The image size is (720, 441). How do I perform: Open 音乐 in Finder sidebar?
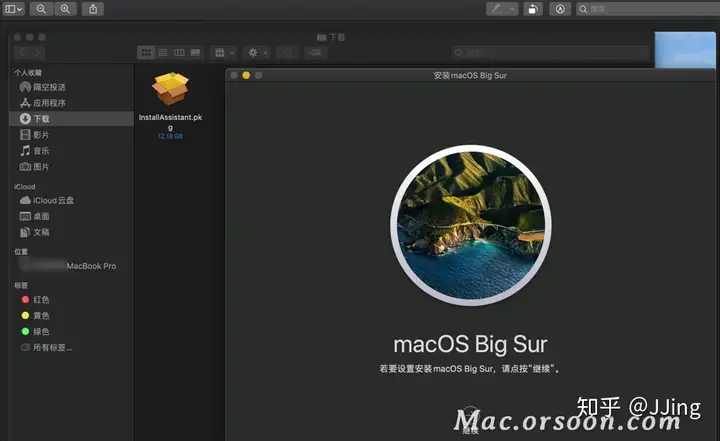[35, 150]
